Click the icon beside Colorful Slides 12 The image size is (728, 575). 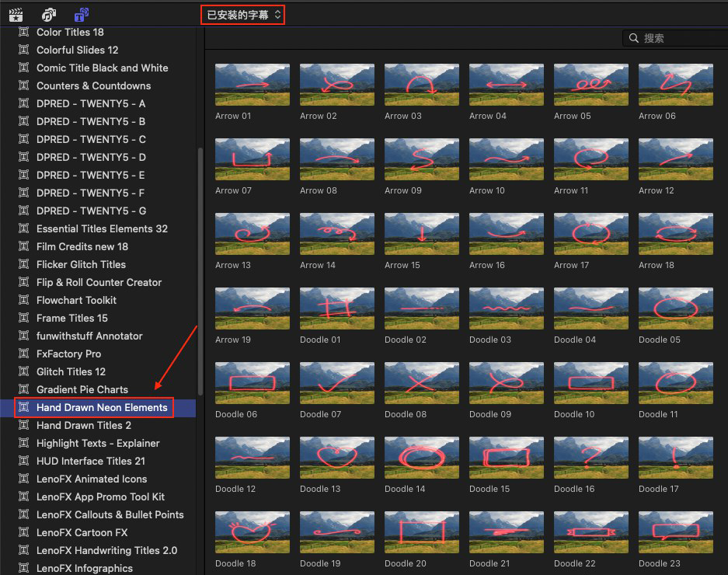(x=23, y=50)
